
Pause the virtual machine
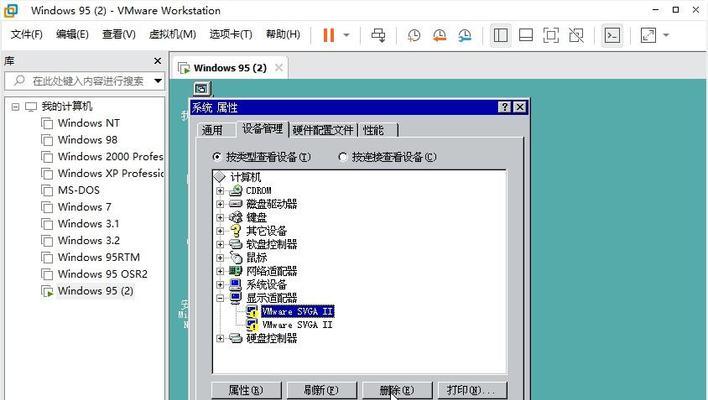tap(329, 35)
